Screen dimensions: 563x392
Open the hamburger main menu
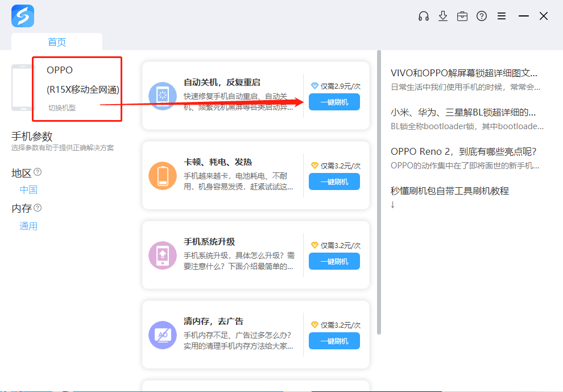tap(502, 16)
